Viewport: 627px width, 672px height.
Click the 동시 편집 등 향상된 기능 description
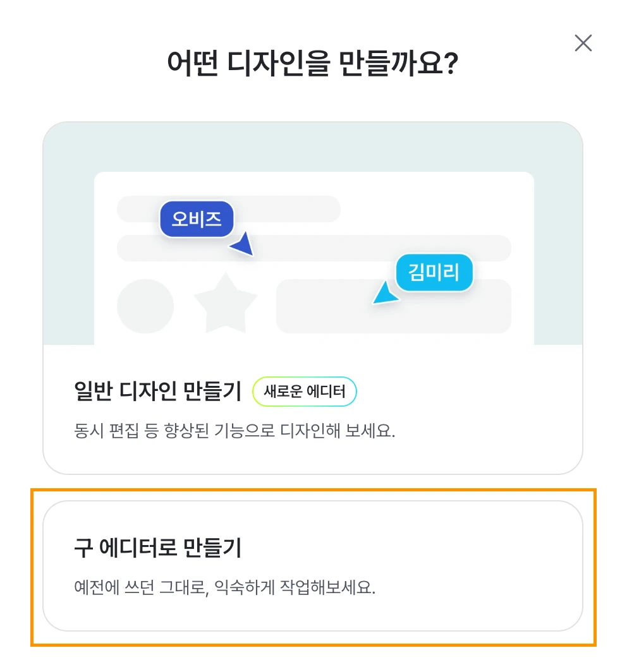point(234,433)
